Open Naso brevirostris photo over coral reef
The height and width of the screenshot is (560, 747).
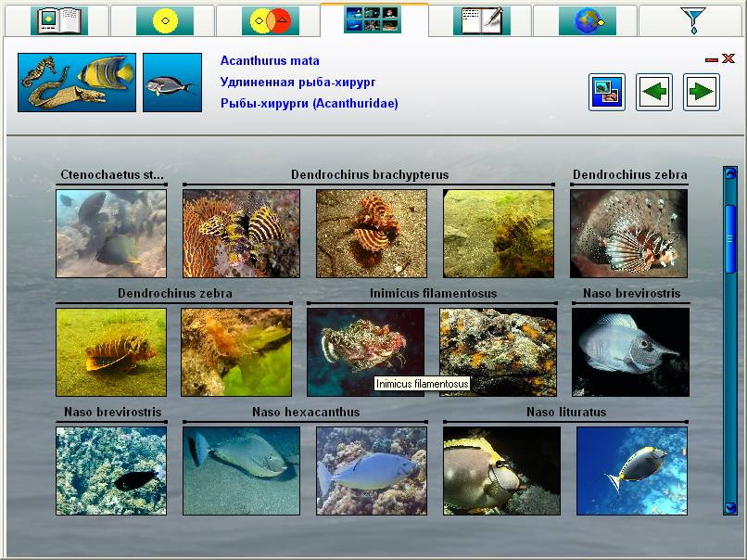pyautogui.click(x=111, y=471)
